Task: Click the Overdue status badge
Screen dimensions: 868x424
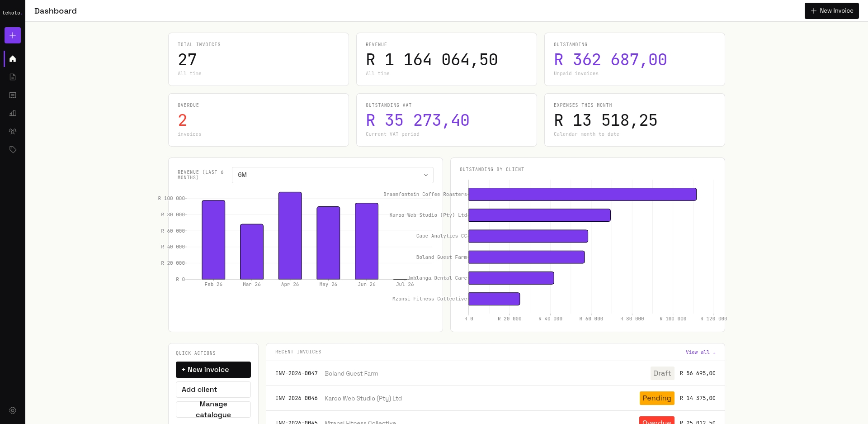Action: coord(657,421)
